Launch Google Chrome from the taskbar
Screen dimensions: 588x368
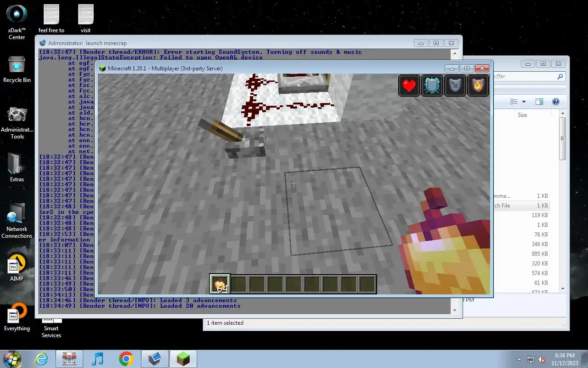(x=126, y=359)
